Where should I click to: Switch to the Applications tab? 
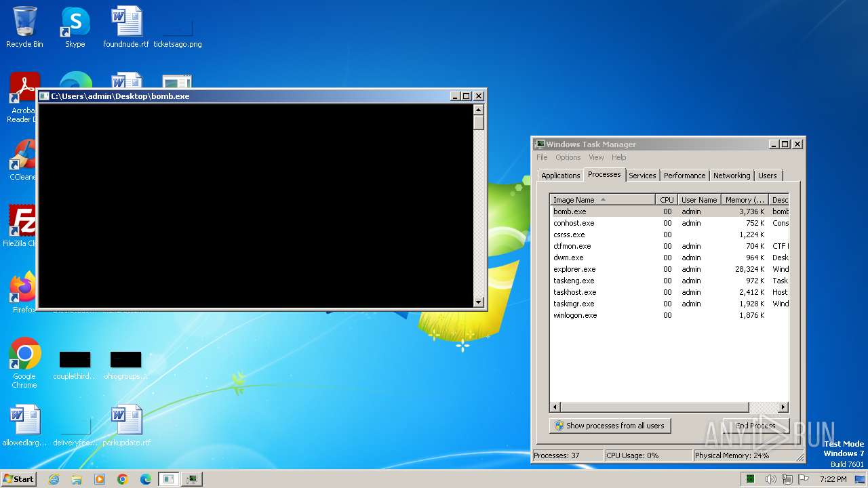click(x=560, y=176)
